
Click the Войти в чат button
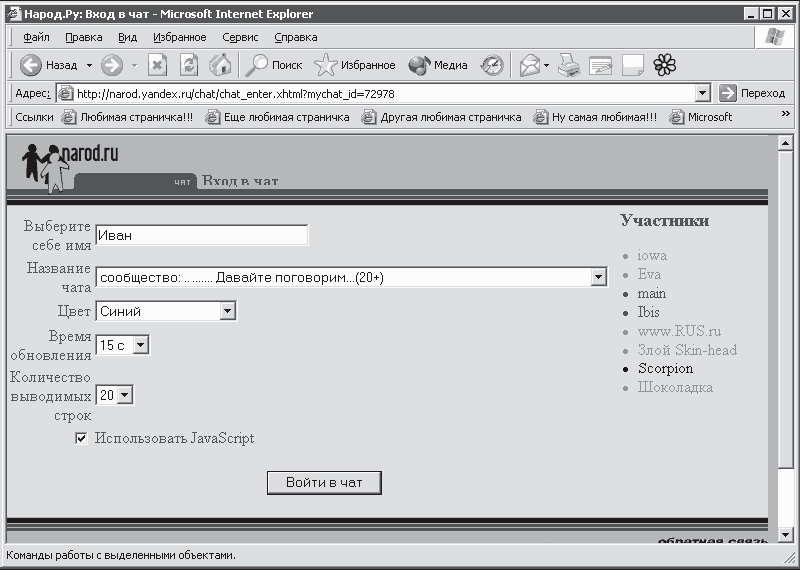pos(324,483)
